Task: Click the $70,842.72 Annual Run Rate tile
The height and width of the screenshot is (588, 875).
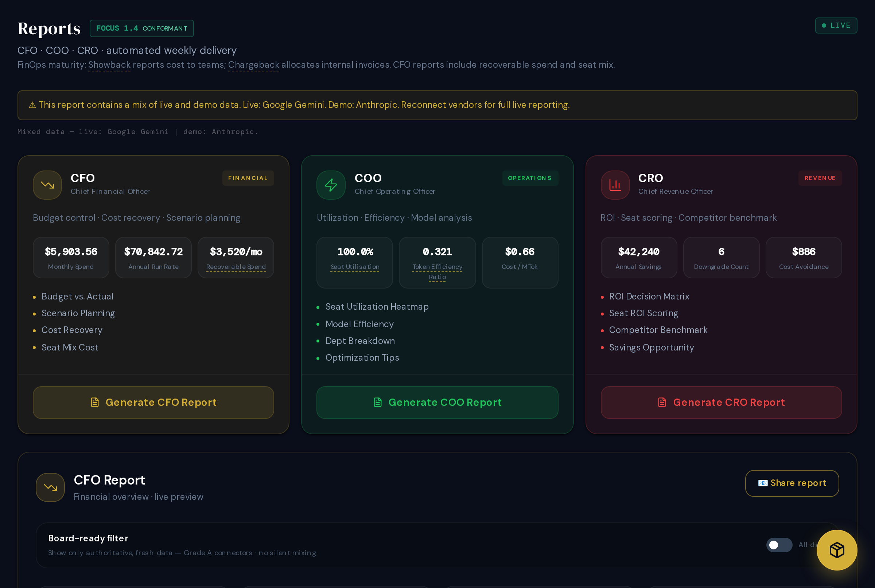Action: [x=153, y=257]
